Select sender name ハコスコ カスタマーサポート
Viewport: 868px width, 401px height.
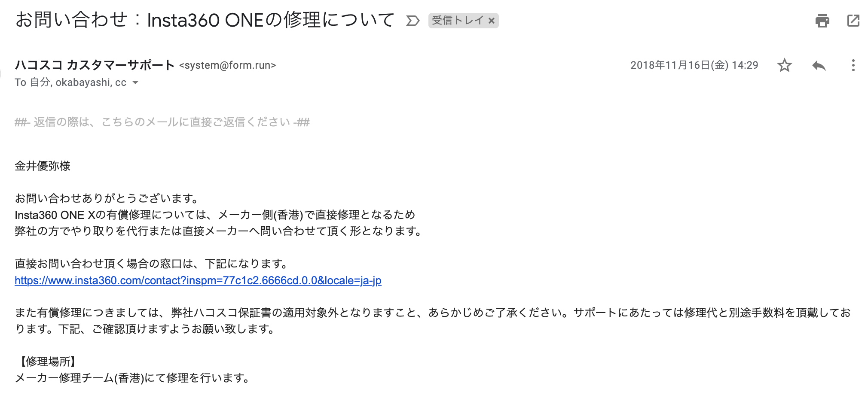click(x=95, y=65)
